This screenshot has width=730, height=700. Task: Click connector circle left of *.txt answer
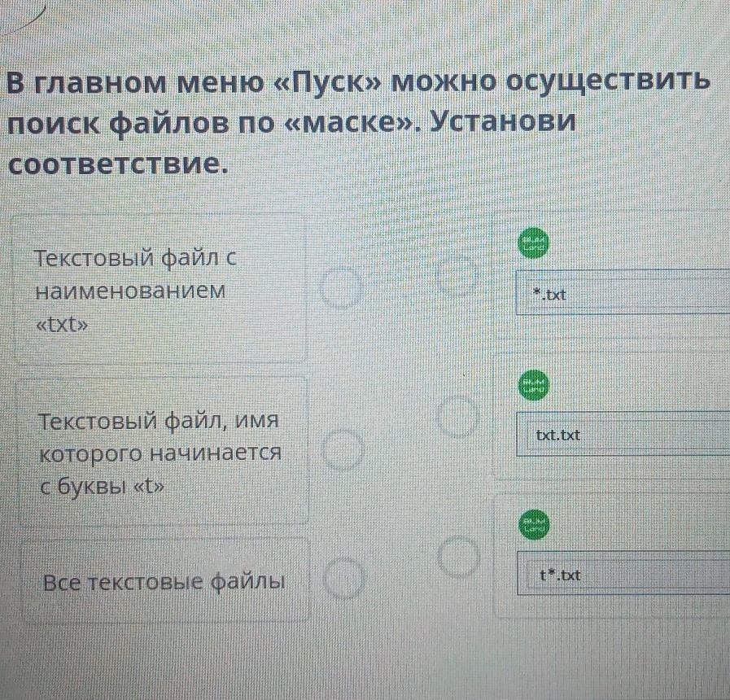coord(459,275)
